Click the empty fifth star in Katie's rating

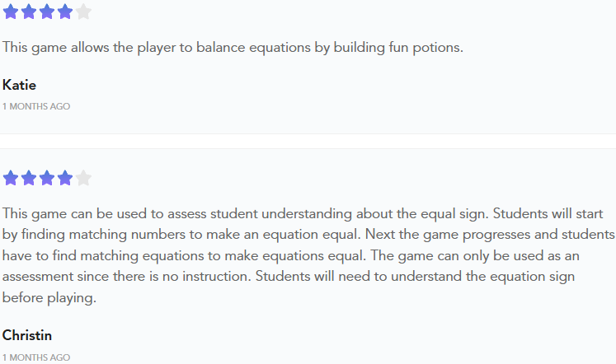pyautogui.click(x=83, y=12)
